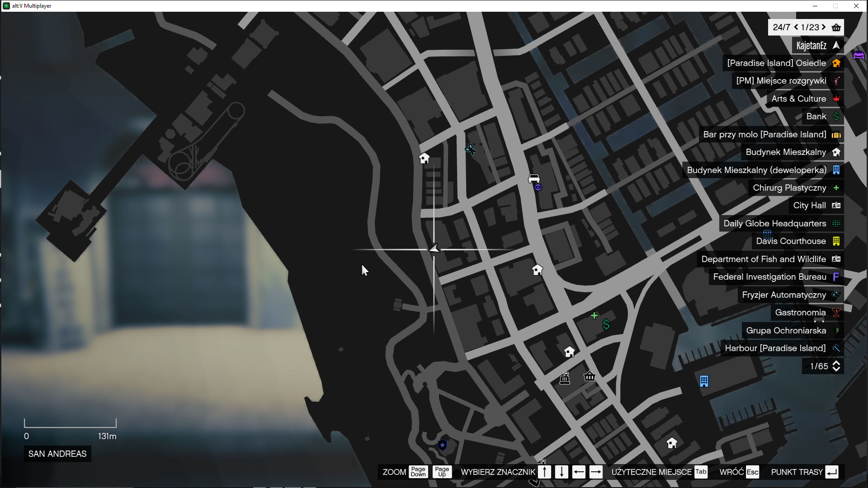Viewport: 868px width, 488px height.
Task: Select the house marker left of the scissors icon
Action: pos(424,158)
